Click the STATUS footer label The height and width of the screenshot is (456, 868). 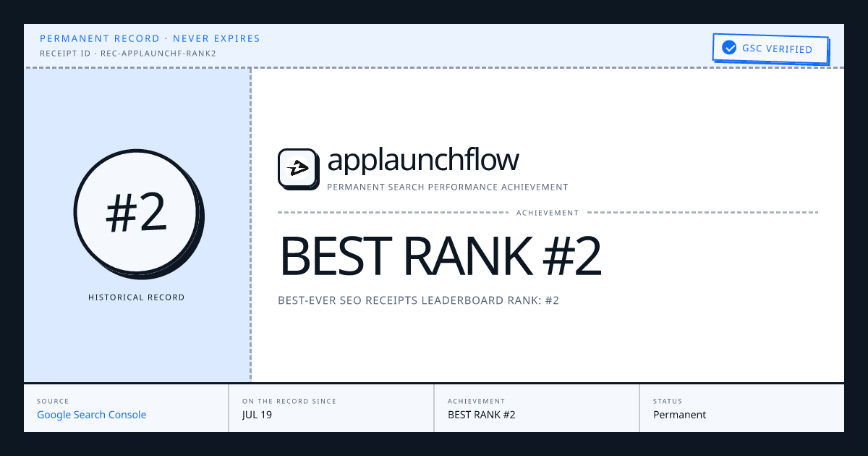668,401
